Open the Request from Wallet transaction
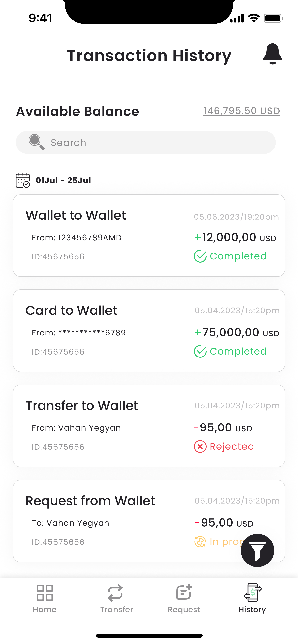Image resolution: width=298 pixels, height=644 pixels. click(149, 521)
